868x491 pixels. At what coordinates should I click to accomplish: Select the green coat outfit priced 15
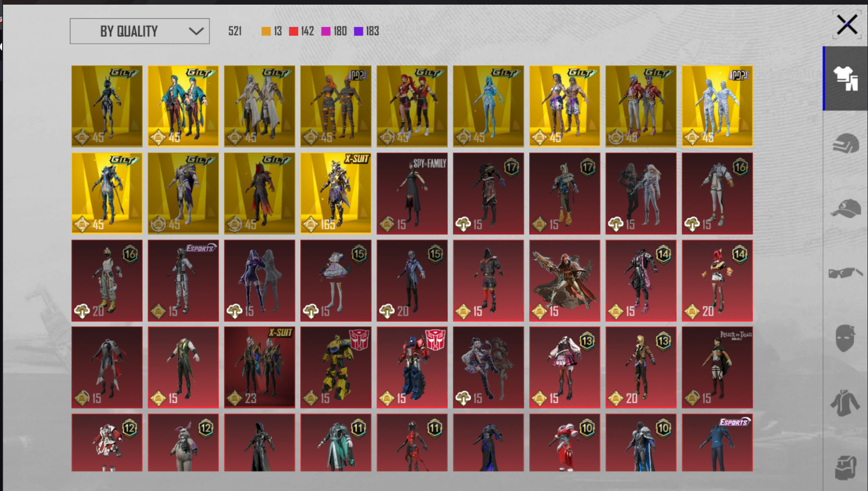[x=183, y=368]
